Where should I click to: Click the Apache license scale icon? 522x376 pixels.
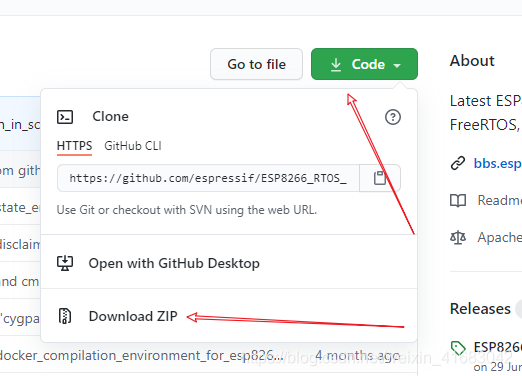pos(458,237)
